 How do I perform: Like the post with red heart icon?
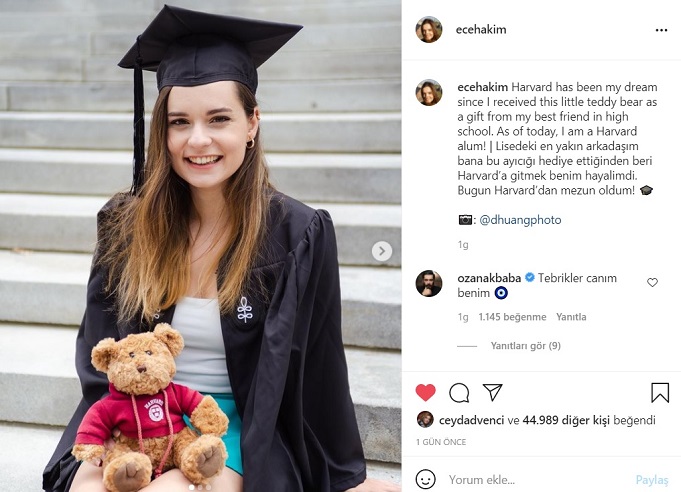426,392
